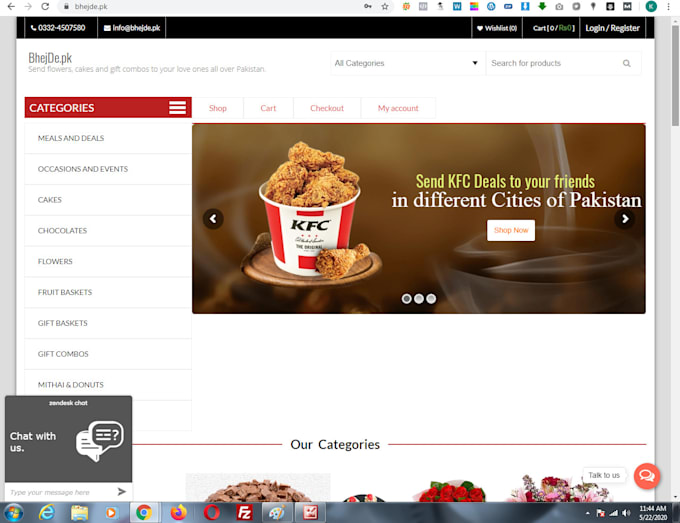Open MITHAI & DONUTS category
This screenshot has width=680, height=523.
coord(108,385)
